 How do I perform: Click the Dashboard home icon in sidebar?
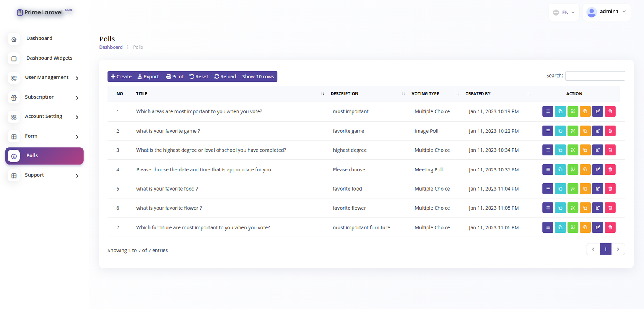tap(14, 39)
